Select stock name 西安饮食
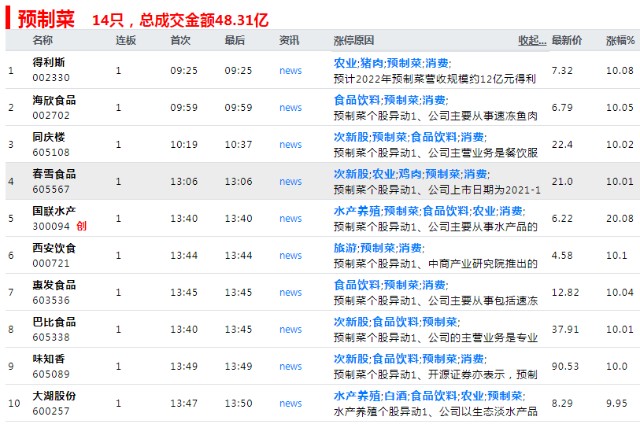The image size is (640, 424). (54, 248)
